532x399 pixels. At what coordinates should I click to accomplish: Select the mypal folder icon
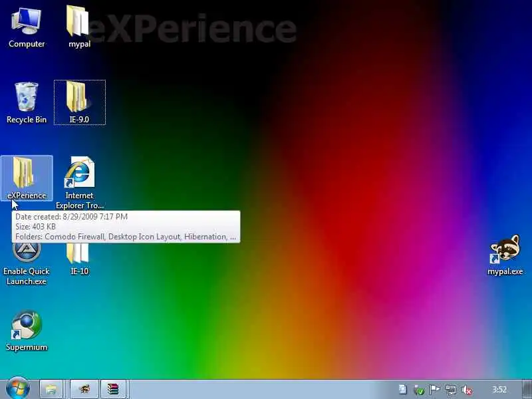[x=79, y=27]
